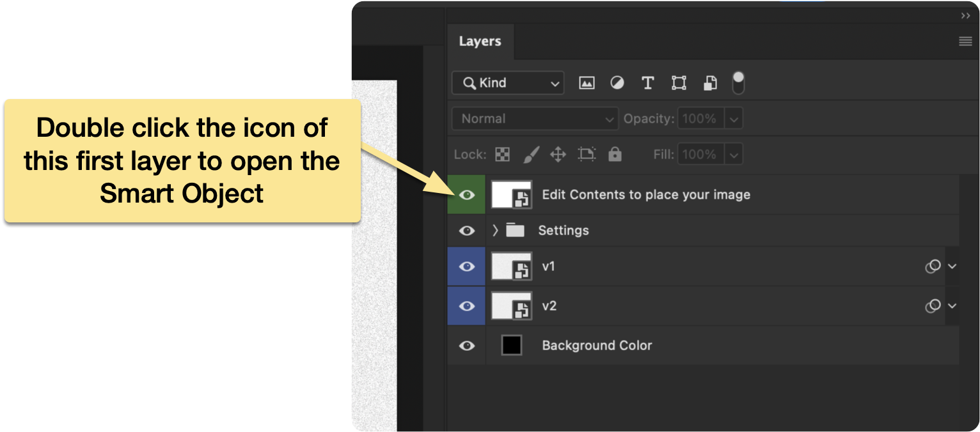
Task: Open the Kind filter dropdown
Action: tap(508, 83)
